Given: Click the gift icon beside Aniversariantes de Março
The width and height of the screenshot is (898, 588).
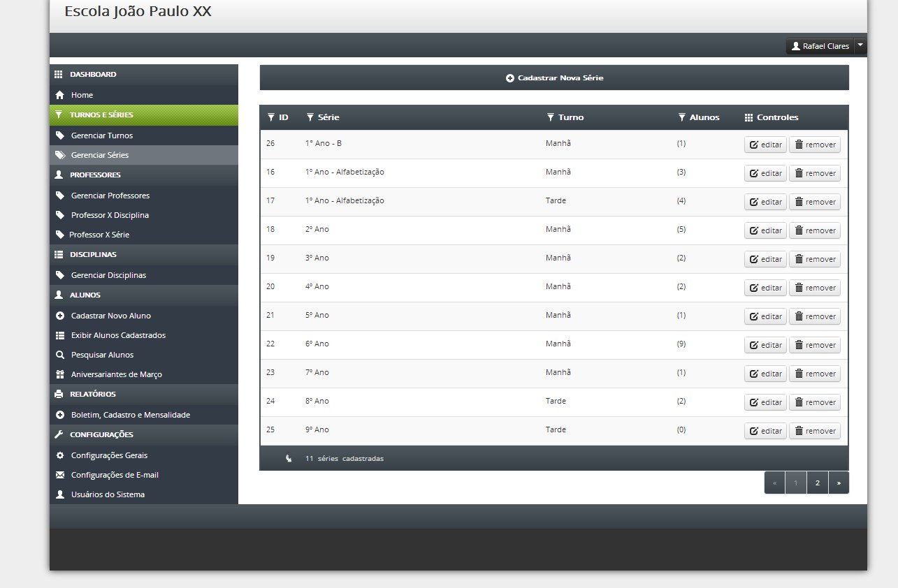Looking at the screenshot, I should click(59, 374).
